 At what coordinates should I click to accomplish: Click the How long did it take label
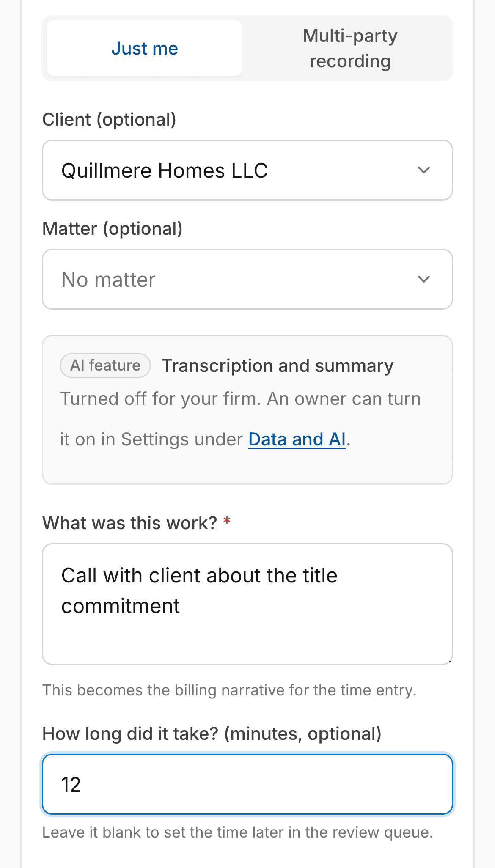[x=212, y=733]
